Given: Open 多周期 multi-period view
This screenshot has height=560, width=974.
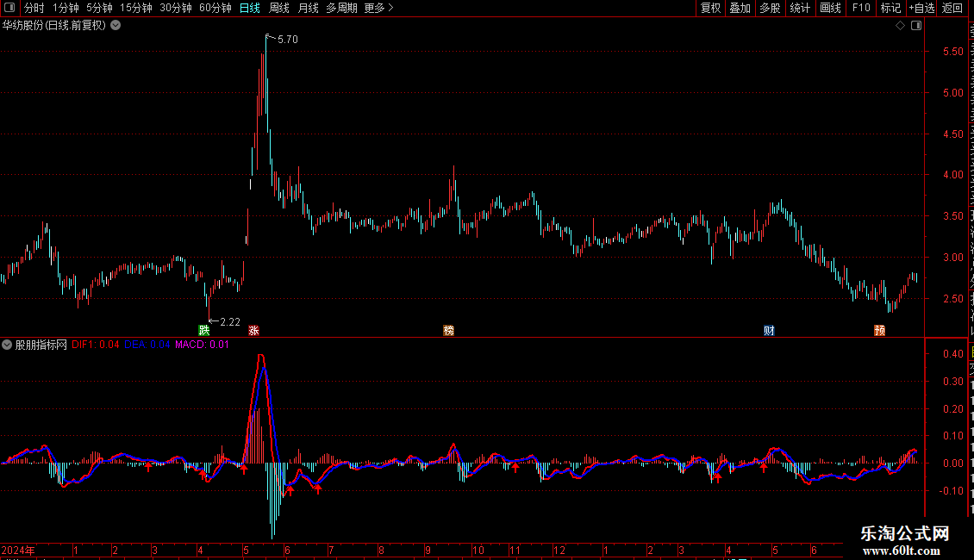Looking at the screenshot, I should (341, 8).
